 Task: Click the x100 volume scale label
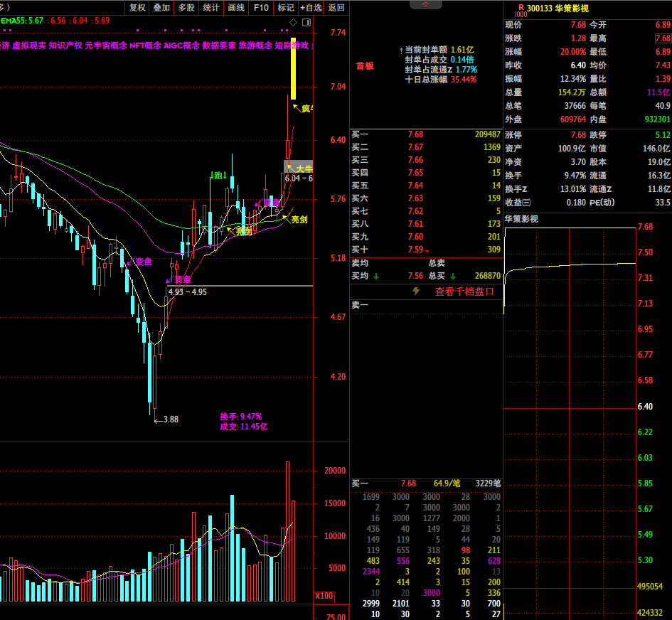tap(324, 596)
